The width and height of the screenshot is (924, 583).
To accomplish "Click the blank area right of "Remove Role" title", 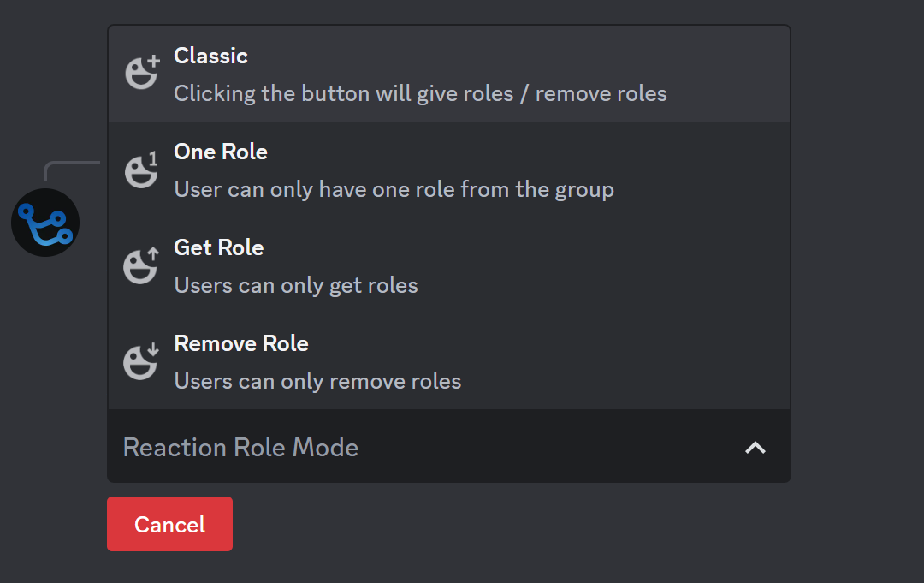I will pos(548,343).
